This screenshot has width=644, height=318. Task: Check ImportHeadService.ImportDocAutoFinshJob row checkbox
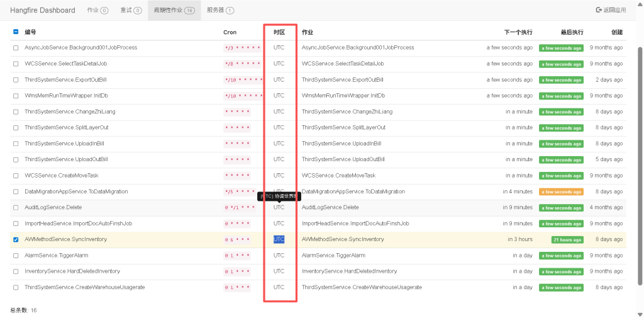coord(16,224)
